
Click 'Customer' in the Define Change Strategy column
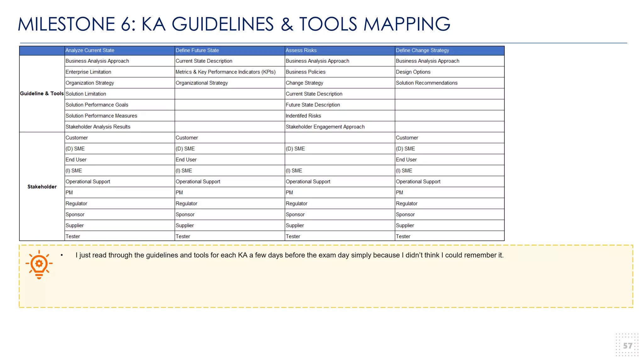pos(450,138)
